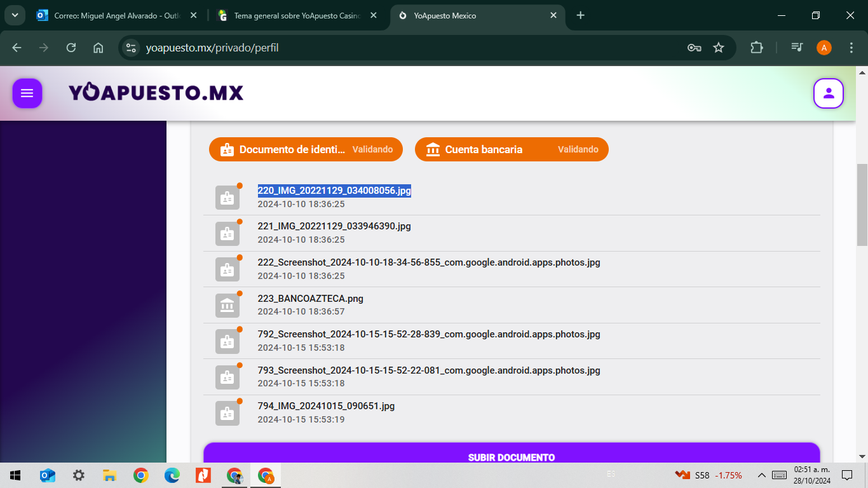Open the profile account icon top right
868x488 pixels.
click(x=828, y=93)
